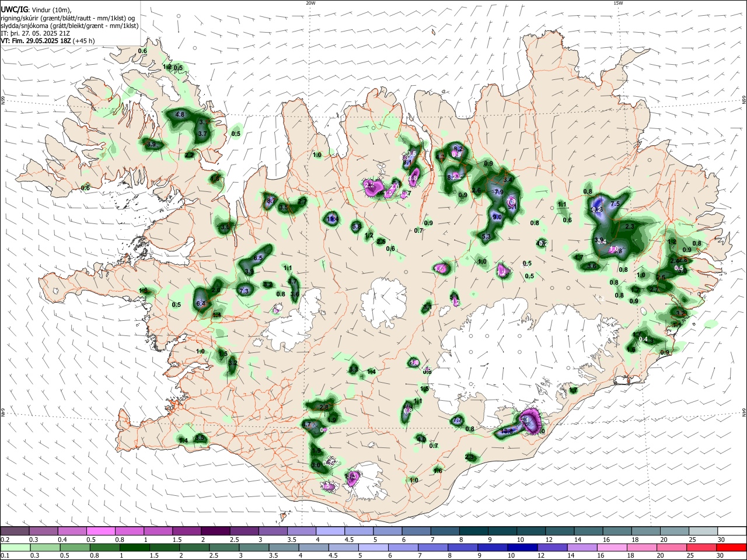Screen dimensions: 747x560
Task: Click the '6.5' precipitation value on the map
Action: click(259, 258)
